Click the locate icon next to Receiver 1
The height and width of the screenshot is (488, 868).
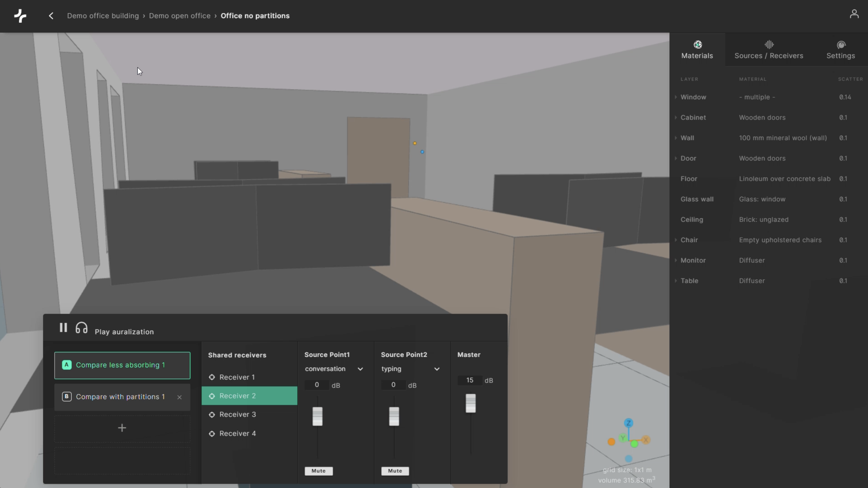[x=212, y=377]
